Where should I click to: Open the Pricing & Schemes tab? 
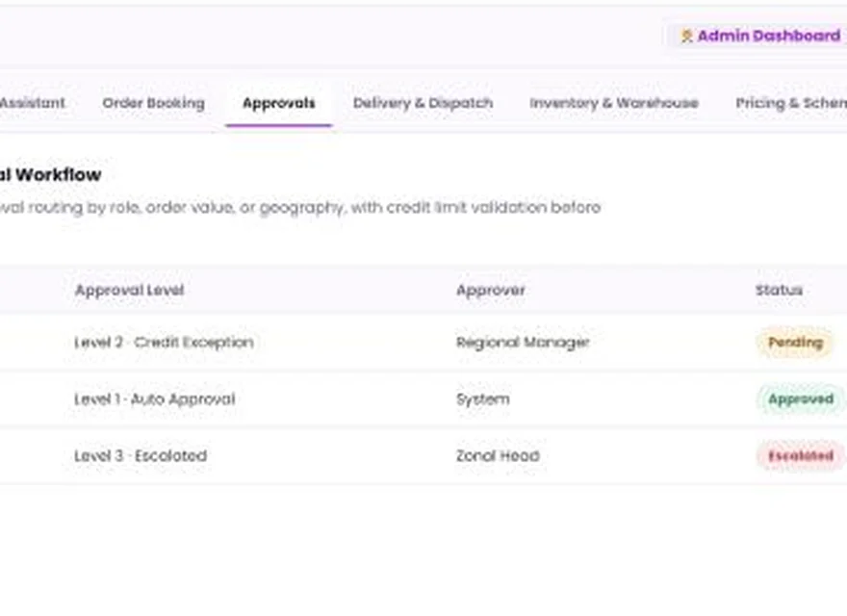coord(791,103)
